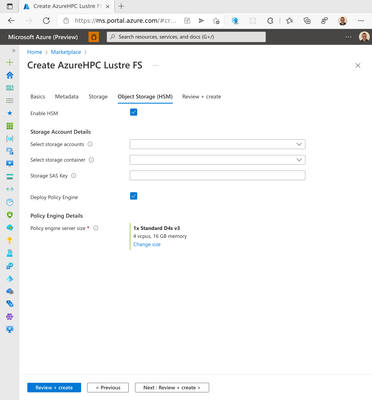This screenshot has height=400, width=372.
Task: Open browser extensions puzzle icon
Action: point(270,21)
